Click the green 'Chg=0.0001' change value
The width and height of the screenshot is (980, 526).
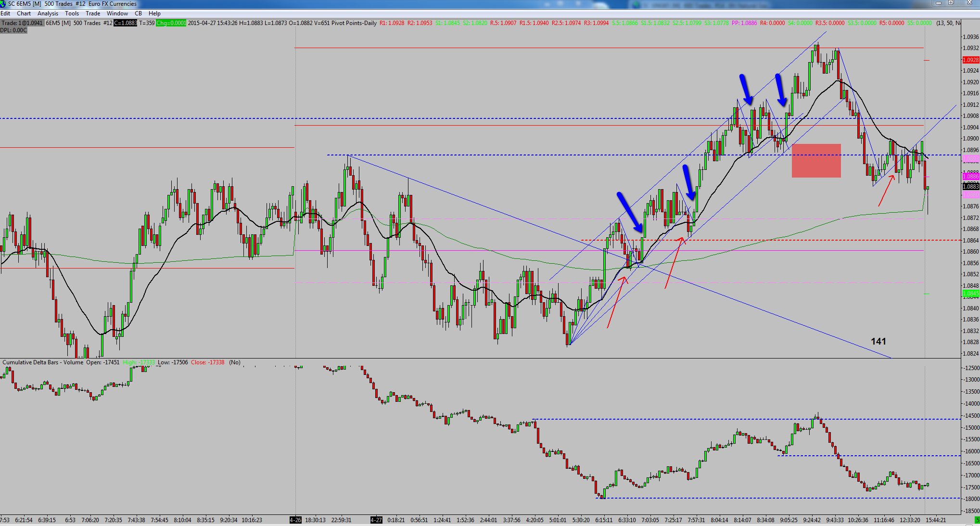click(171, 23)
